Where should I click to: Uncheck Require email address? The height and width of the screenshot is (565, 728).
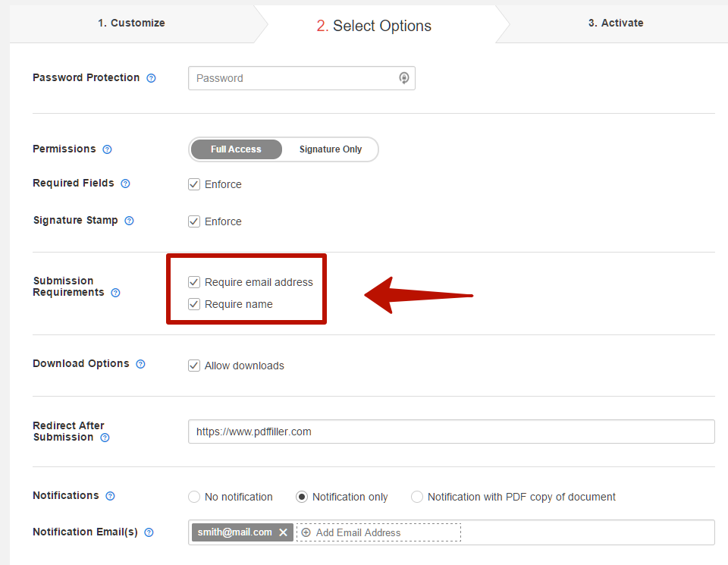[194, 282]
